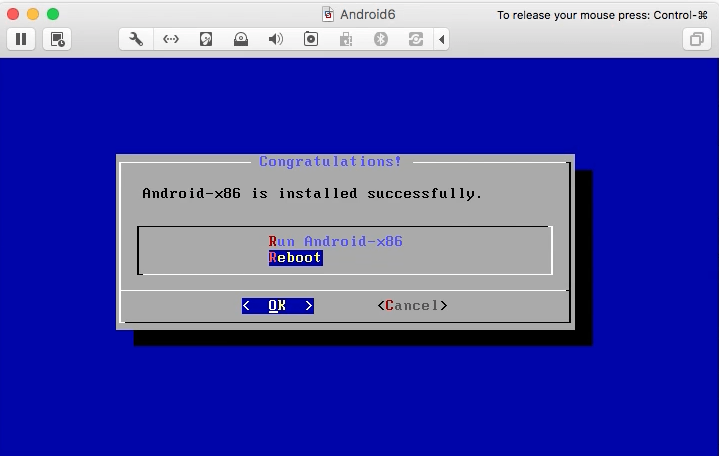Screen dimensions: 719x456
Task: Maximize the Android6 window
Action: click(x=53, y=14)
